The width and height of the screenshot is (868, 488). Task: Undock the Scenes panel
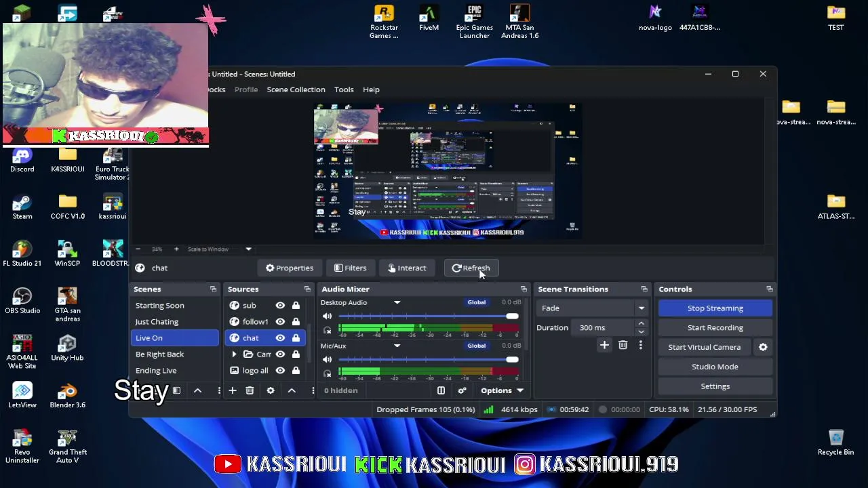click(x=213, y=289)
